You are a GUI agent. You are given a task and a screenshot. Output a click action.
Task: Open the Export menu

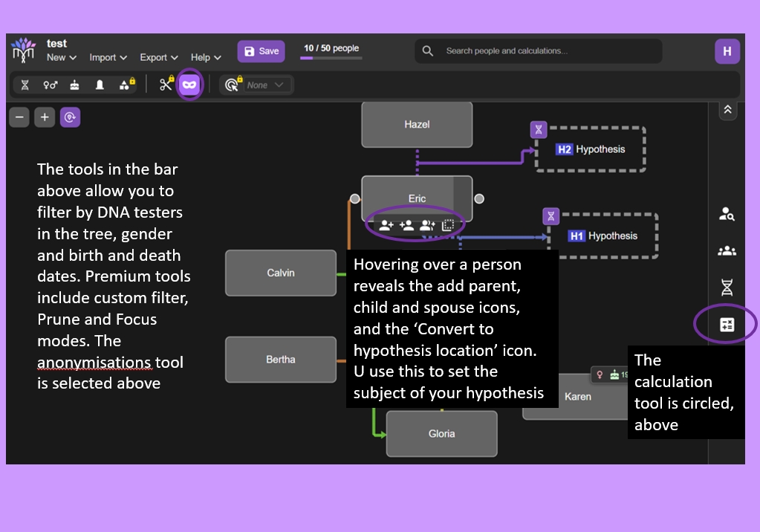coord(159,57)
